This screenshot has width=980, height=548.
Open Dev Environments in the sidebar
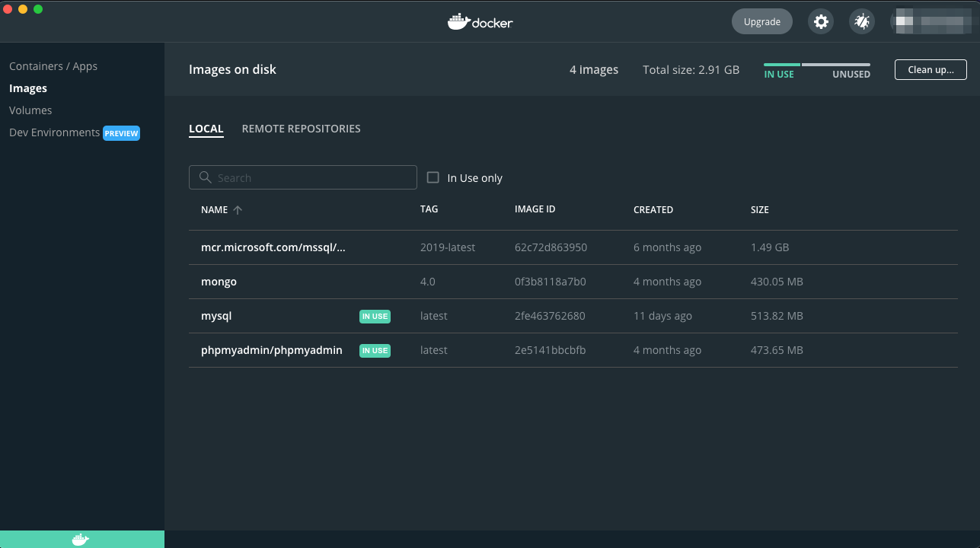coord(53,132)
